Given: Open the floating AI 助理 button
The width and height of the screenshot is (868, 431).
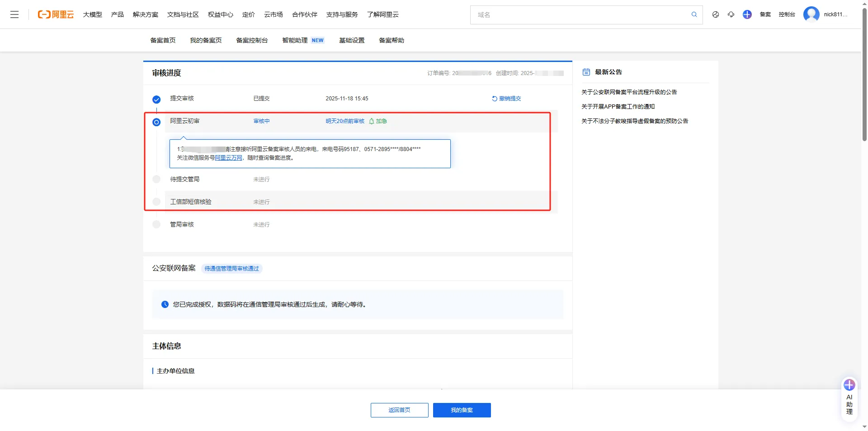Looking at the screenshot, I should tap(849, 399).
